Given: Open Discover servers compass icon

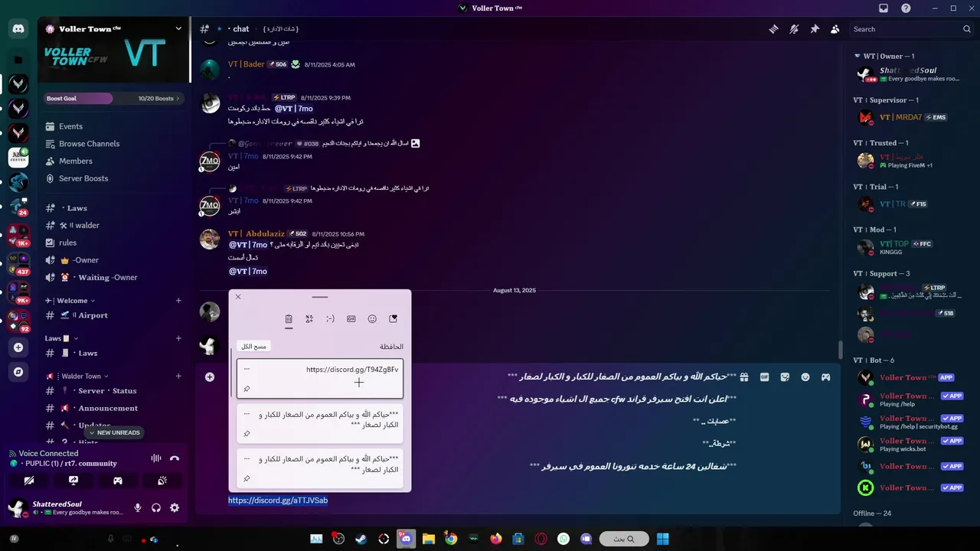Looking at the screenshot, I should coord(18,372).
